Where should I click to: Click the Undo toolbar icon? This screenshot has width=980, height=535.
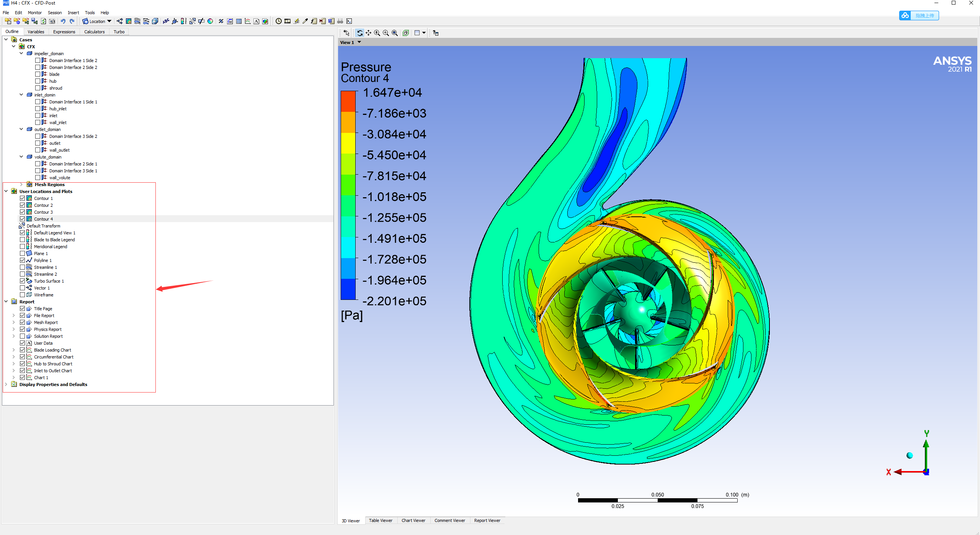(x=63, y=21)
